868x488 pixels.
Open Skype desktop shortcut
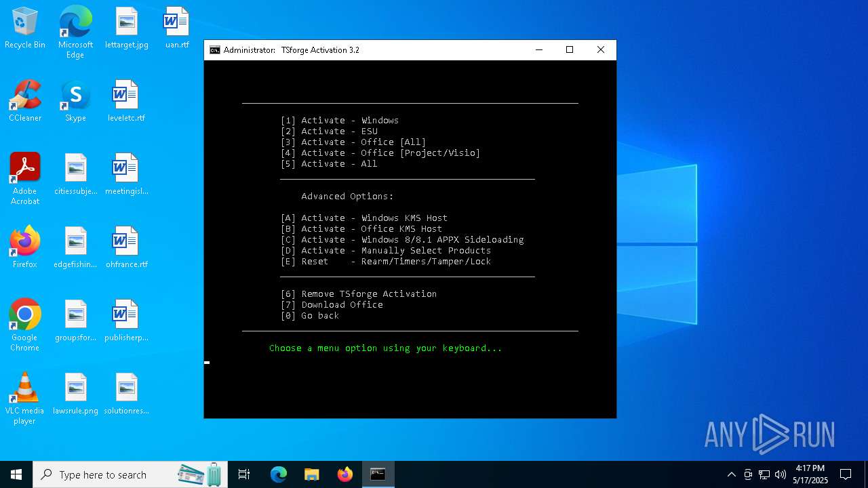coord(75,101)
